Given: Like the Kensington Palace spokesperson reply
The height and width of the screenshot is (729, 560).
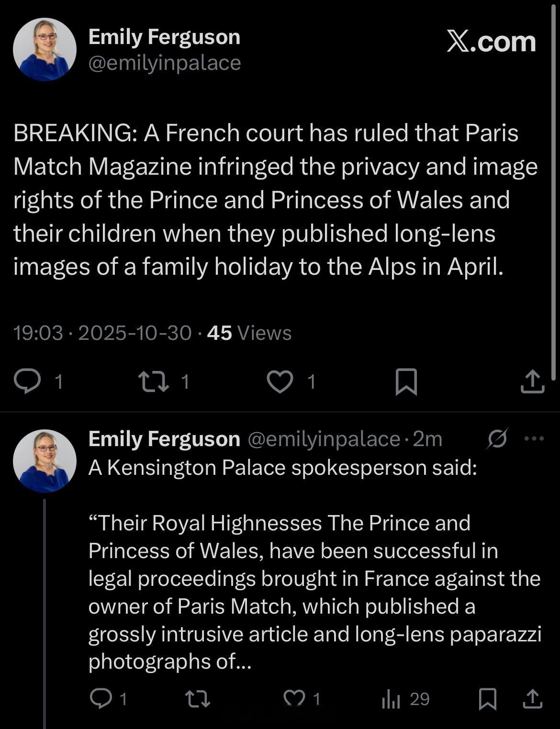Looking at the screenshot, I should tap(295, 699).
